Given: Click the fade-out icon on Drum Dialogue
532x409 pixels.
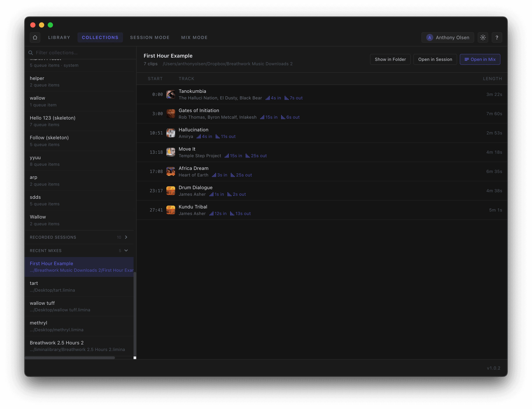Looking at the screenshot, I should click(229, 194).
